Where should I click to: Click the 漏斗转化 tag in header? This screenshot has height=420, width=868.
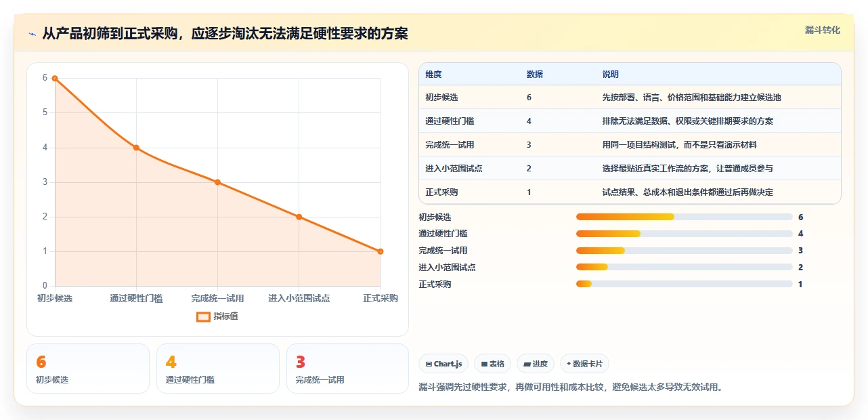[x=823, y=30]
